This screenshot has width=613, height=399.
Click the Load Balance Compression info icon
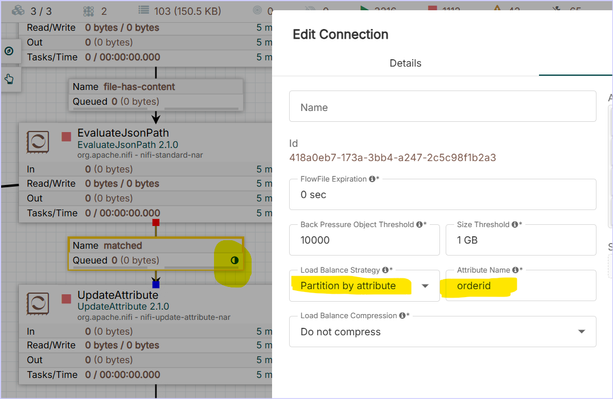[402, 315]
